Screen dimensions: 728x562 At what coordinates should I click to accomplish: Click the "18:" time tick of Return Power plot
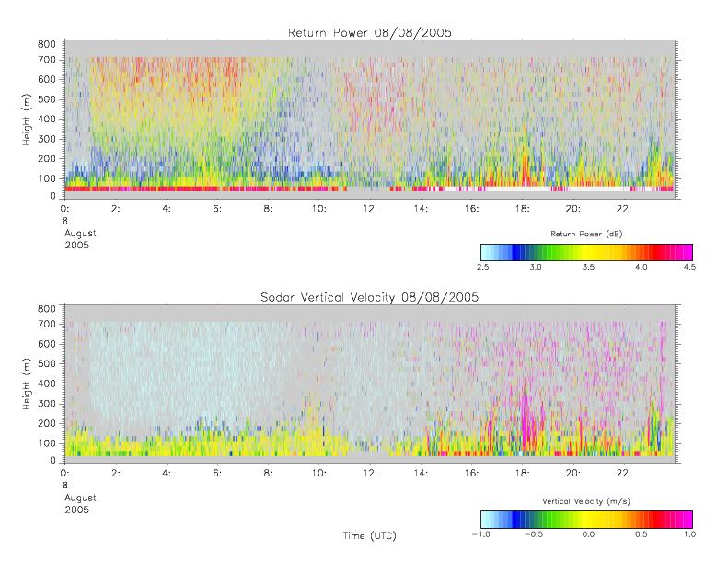(523, 209)
